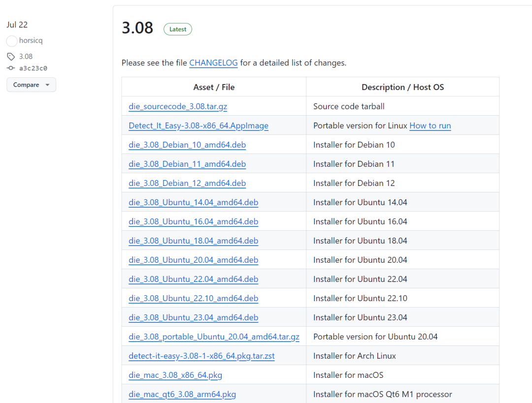The height and width of the screenshot is (403, 532).
Task: Download die_3.08_Ubuntu_18.04_amd64.deb
Action: (194, 241)
